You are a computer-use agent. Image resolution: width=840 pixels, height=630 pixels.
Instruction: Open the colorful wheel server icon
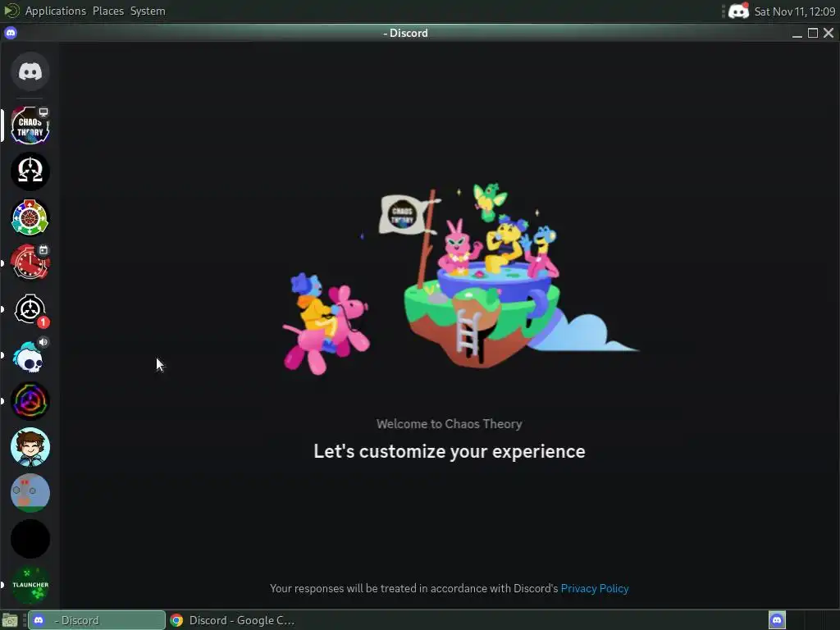tap(30, 217)
